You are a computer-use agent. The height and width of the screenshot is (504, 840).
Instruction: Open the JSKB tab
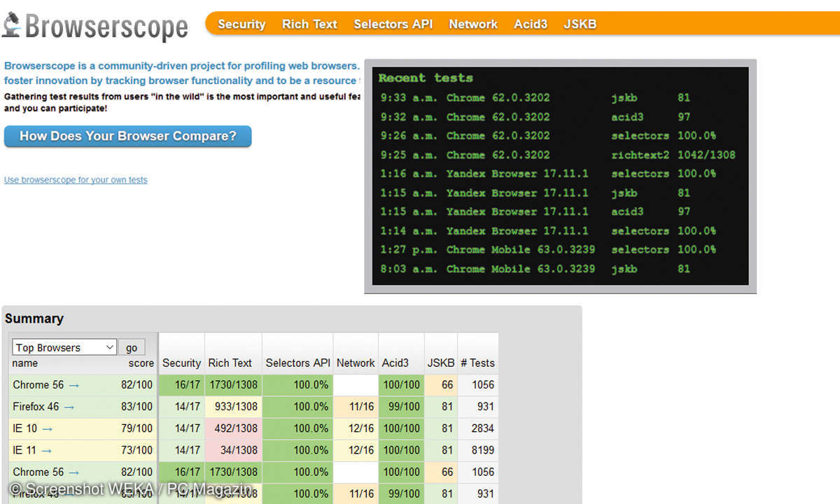pos(580,24)
